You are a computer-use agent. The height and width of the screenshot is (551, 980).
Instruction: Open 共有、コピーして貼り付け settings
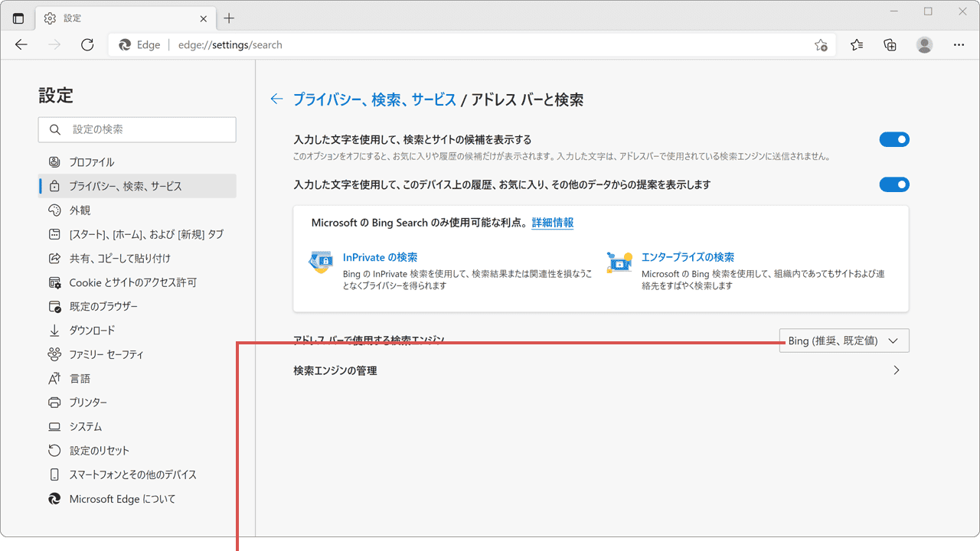(x=137, y=259)
